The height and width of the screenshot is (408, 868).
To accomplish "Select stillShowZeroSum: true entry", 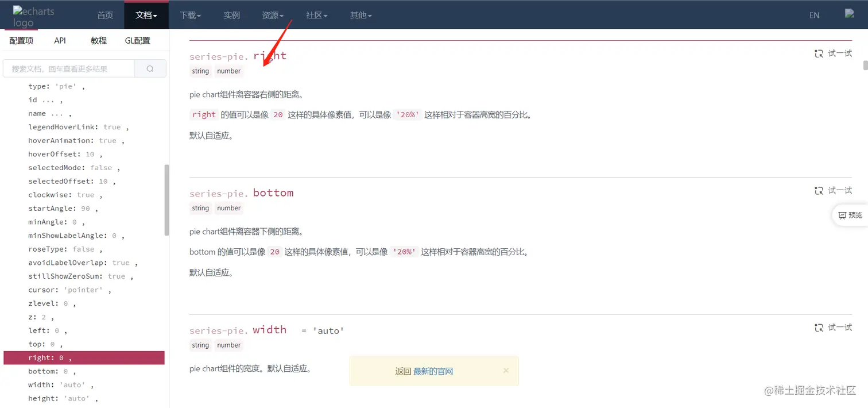I will (x=81, y=276).
